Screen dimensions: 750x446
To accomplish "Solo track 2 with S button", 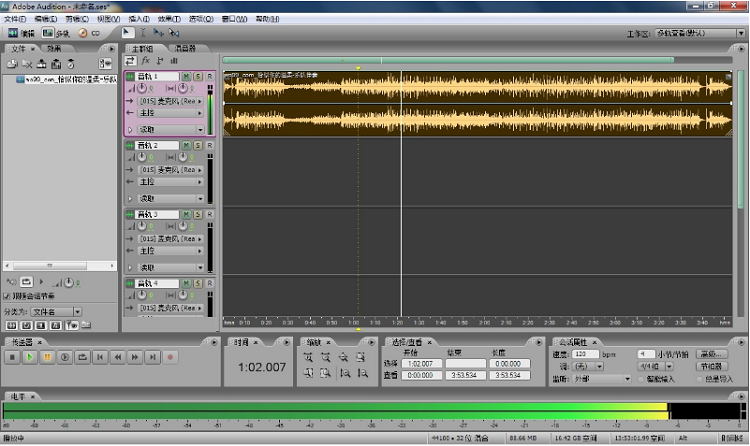I will [x=198, y=145].
